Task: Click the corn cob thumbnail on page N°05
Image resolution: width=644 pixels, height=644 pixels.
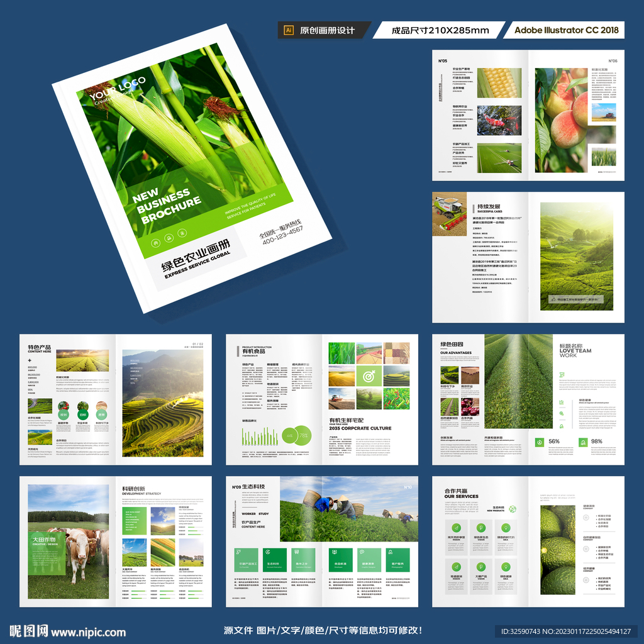Action: tap(499, 83)
